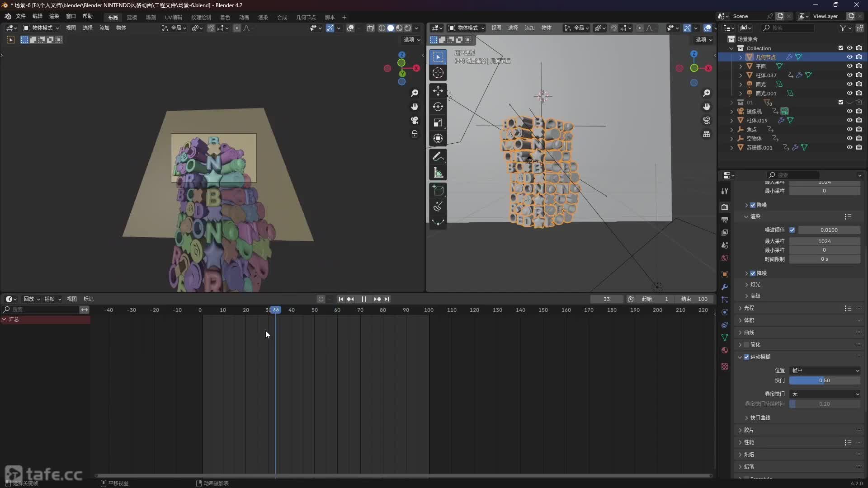Disable 柱体.019 in renders
Viewport: 868px width, 488px height.
(x=859, y=120)
